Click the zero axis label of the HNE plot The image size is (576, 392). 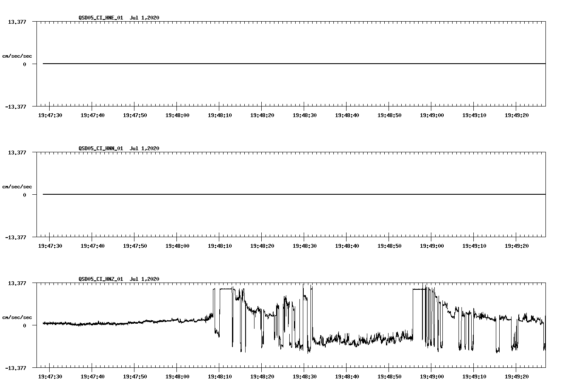click(x=25, y=64)
